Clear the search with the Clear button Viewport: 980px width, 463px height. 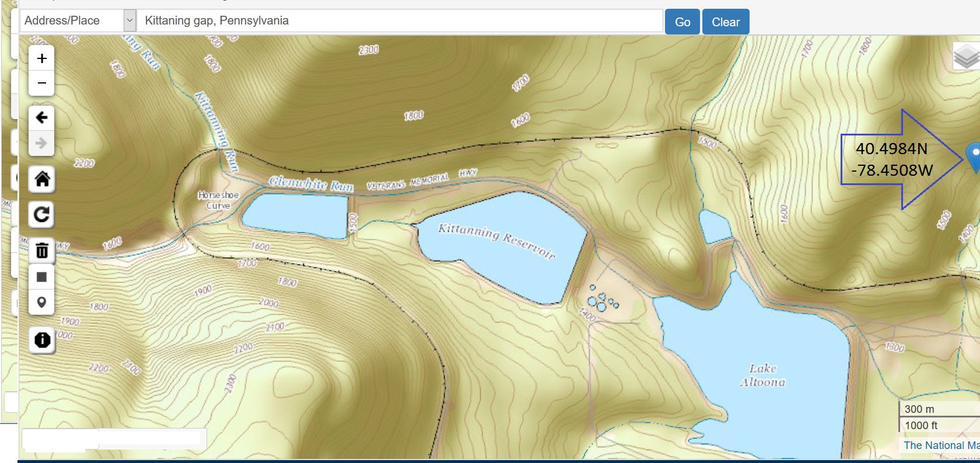pyautogui.click(x=726, y=22)
